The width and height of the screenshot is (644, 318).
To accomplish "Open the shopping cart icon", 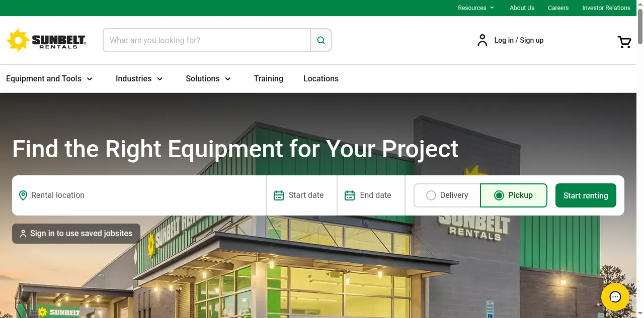I will click(624, 42).
